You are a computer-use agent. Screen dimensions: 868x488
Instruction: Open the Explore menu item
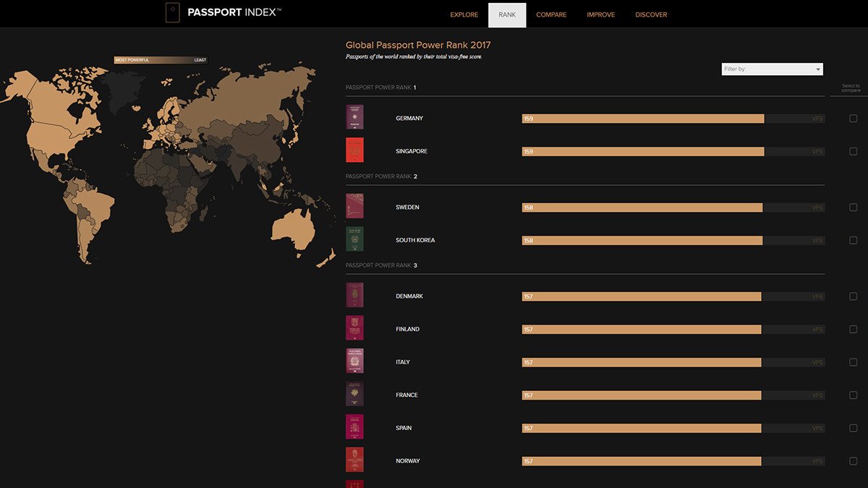coord(464,14)
